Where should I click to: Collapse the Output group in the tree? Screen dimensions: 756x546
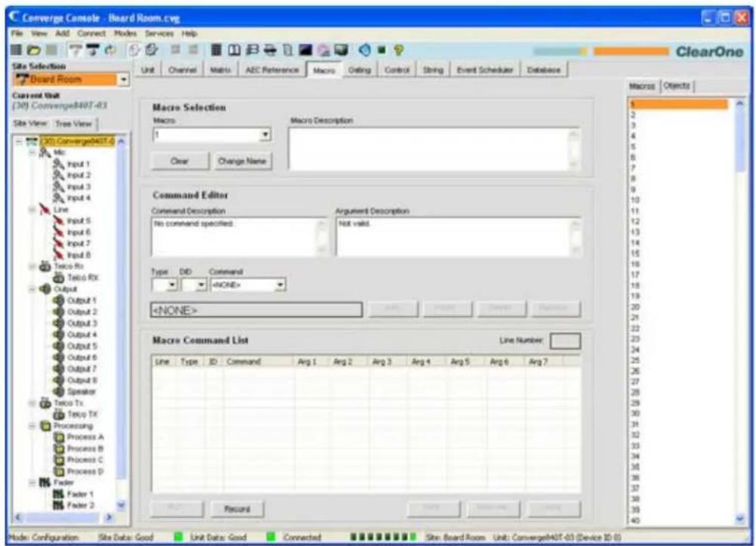click(32, 289)
